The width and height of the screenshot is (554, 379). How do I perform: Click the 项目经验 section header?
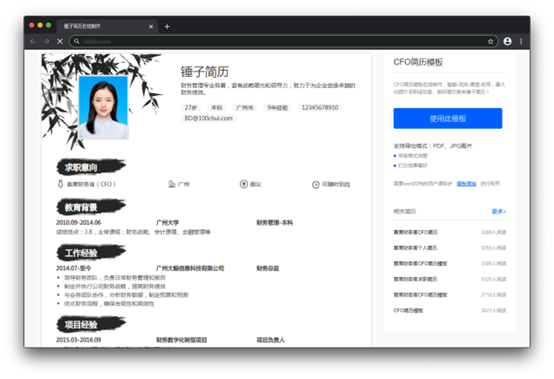[x=91, y=324]
